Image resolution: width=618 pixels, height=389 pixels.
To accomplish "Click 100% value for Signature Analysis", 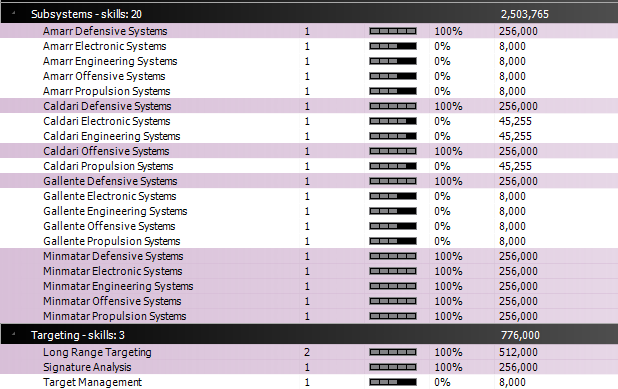I will (x=448, y=367).
